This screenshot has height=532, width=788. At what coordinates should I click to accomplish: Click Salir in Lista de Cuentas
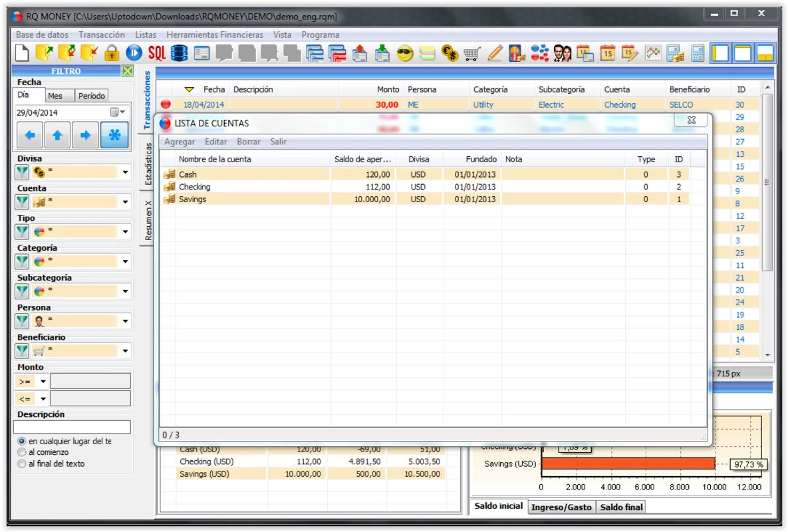pos(278,142)
